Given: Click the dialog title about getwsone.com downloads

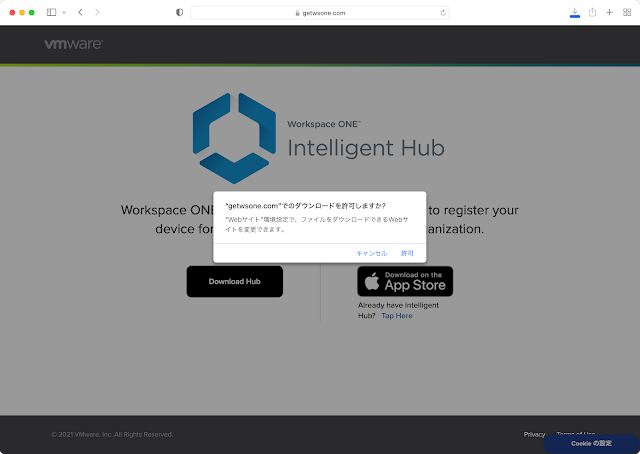Looking at the screenshot, I should (305, 206).
